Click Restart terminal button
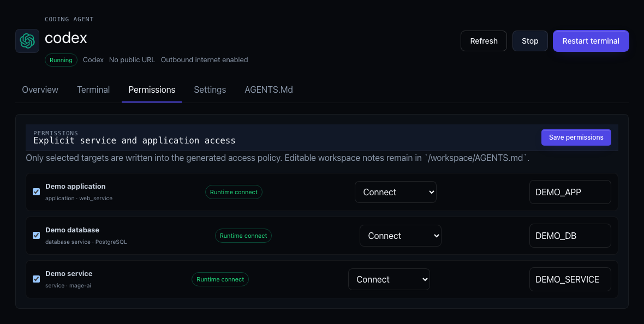This screenshot has height=324, width=644. 591,41
